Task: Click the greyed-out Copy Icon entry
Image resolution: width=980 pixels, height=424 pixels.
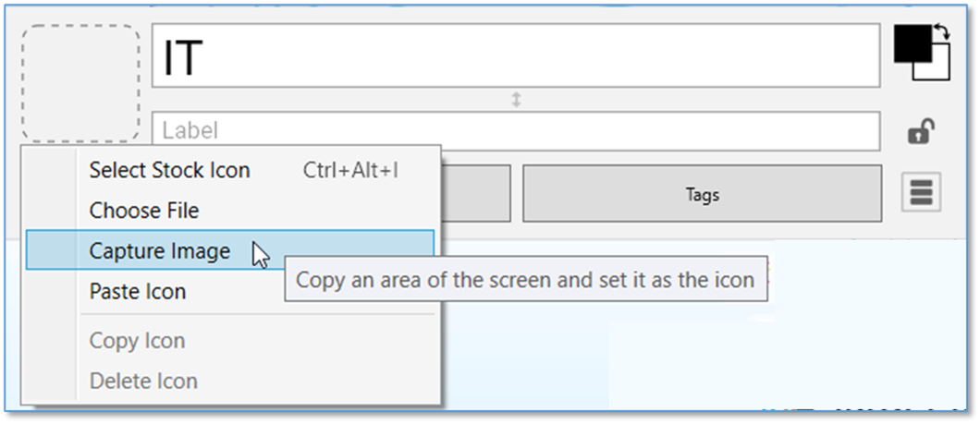Action: coord(137,341)
